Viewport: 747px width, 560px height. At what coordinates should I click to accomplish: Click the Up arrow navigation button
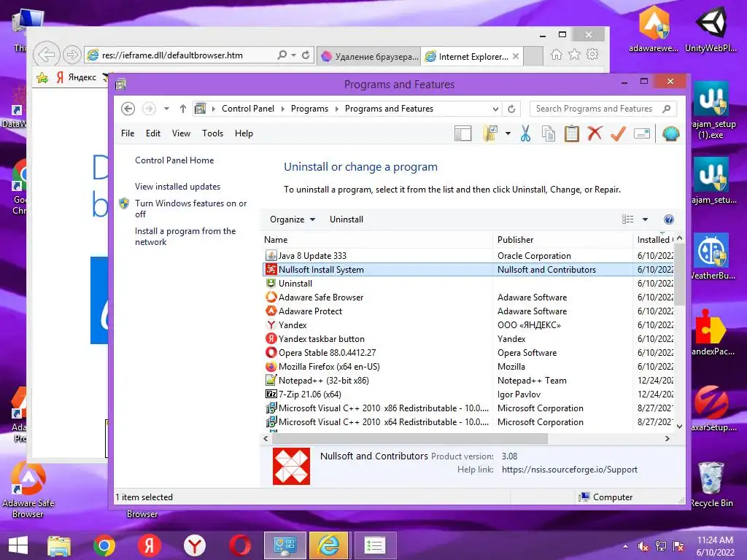click(x=183, y=109)
